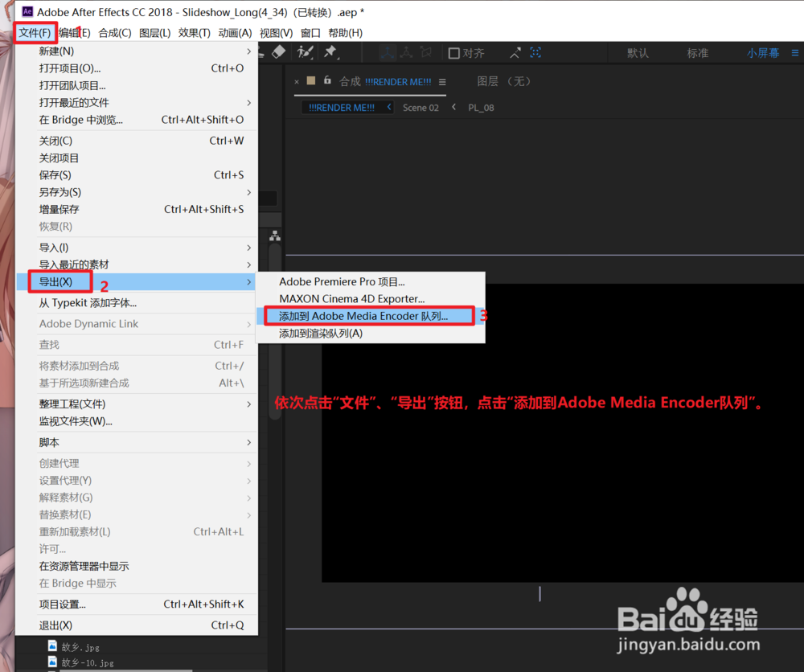Select the Puppet Pin tool
The width and height of the screenshot is (804, 672).
(x=330, y=52)
